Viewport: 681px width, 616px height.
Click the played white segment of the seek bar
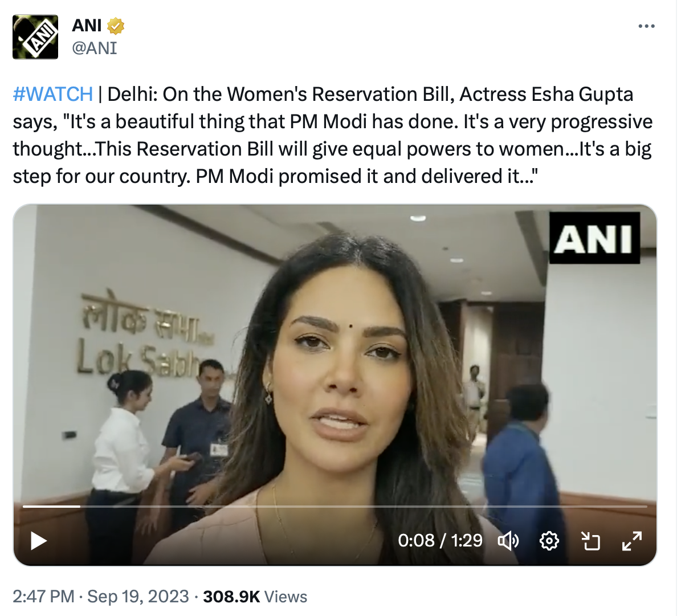(x=51, y=506)
